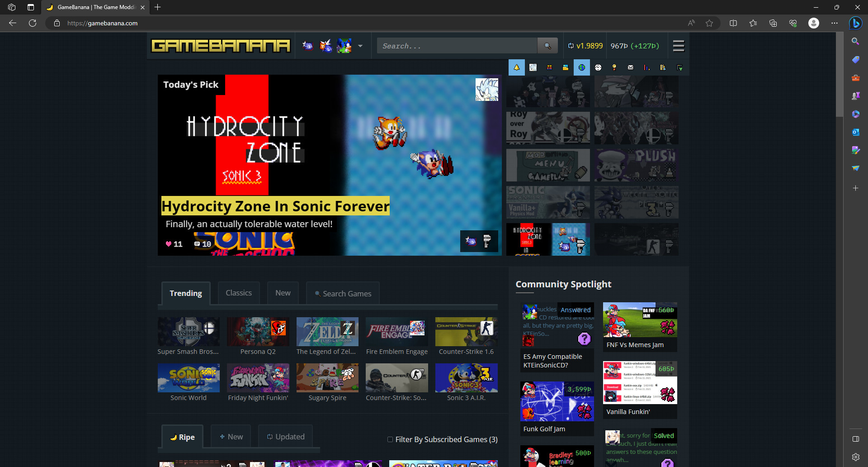The height and width of the screenshot is (467, 868).
Task: Open Edge sidebar settings gear
Action: click(855, 457)
